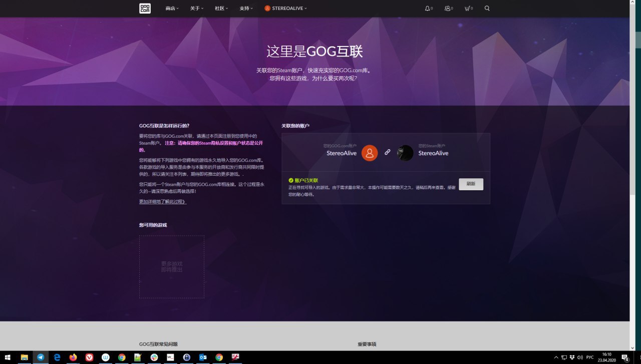This screenshot has width=641, height=364.
Task: Open the 更加详细地了解此过程 link
Action: tap(163, 202)
